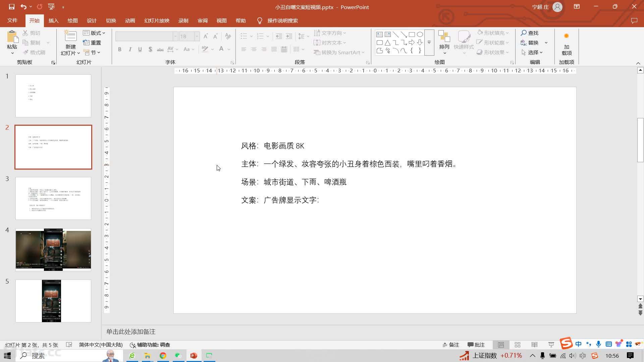Viewport: 644px width, 362px height.
Task: Expand the Layout dropdown
Action: tap(94, 33)
